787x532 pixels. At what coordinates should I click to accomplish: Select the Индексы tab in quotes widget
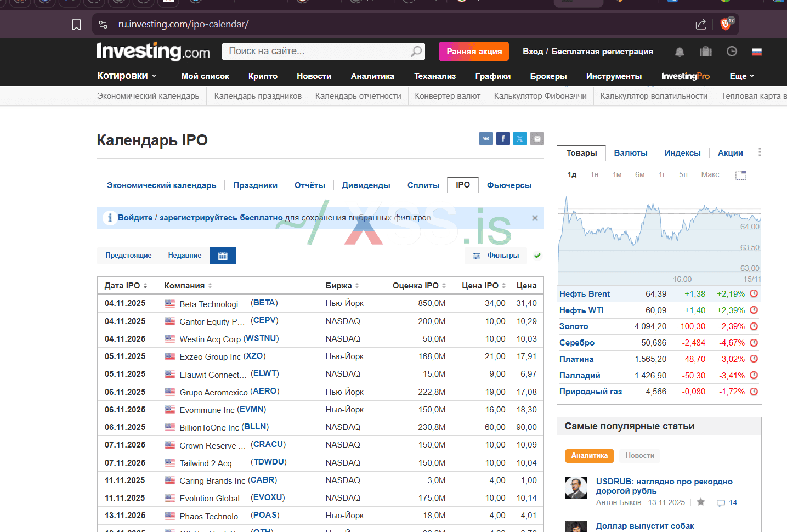tap(682, 153)
